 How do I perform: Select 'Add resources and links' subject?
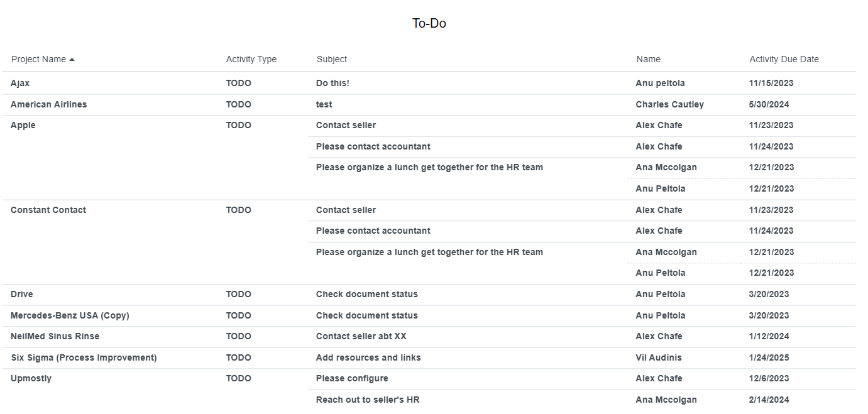(x=368, y=357)
